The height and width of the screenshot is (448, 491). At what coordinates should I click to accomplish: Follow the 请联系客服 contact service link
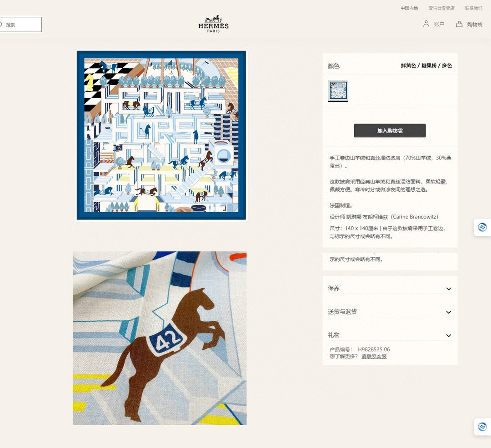point(374,357)
